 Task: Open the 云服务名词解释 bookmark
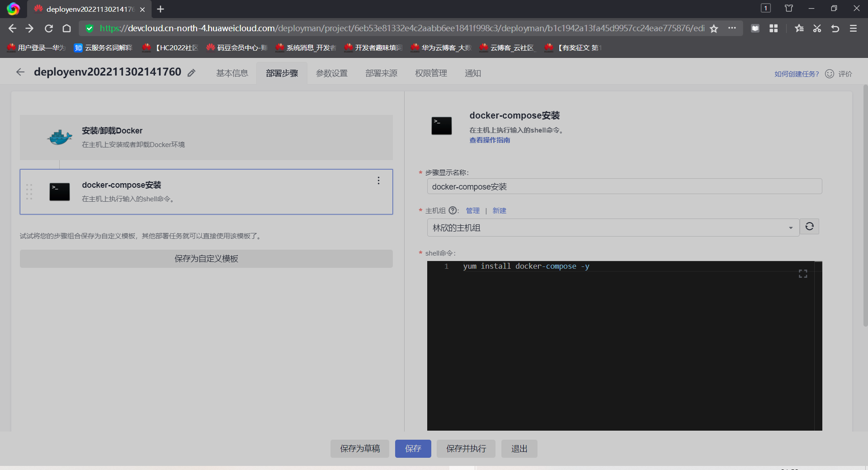pyautogui.click(x=104, y=47)
